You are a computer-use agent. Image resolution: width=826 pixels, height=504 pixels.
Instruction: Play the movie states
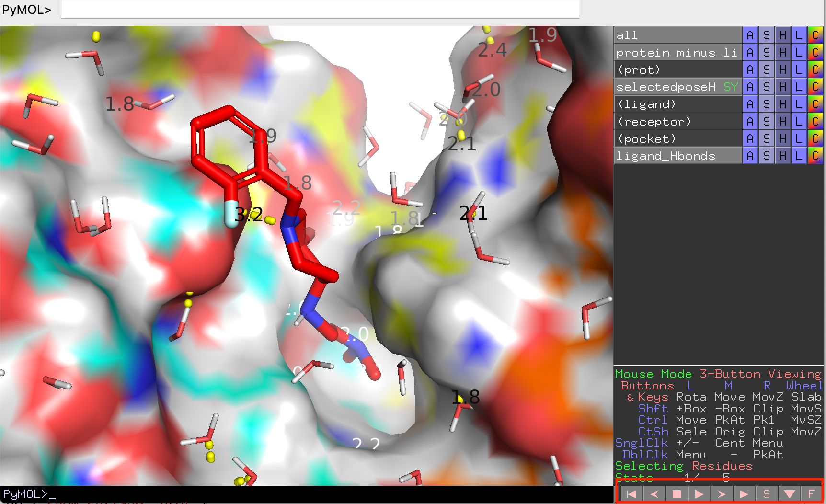click(x=699, y=494)
